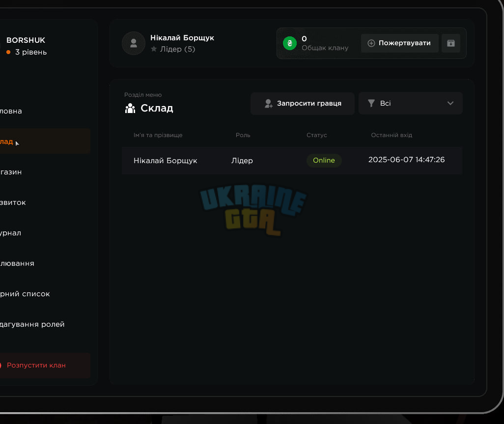Viewport: 504px width, 424px height.
Task: Click Нікалай Борщук profile avatar icon
Action: point(134,43)
